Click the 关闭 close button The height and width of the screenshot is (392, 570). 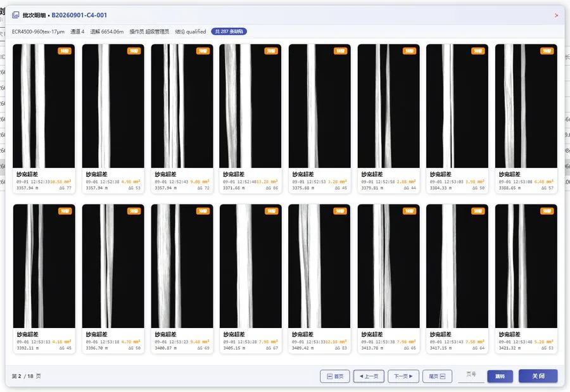[x=538, y=376]
